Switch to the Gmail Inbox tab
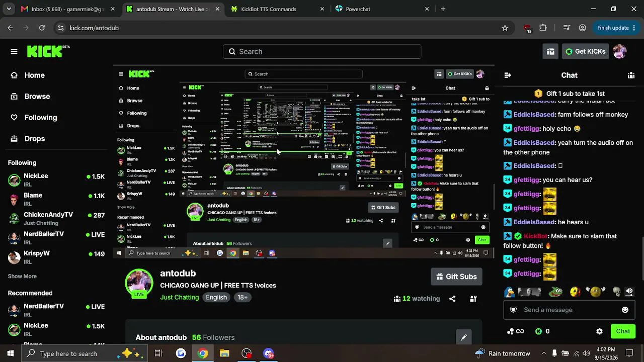 click(68, 9)
